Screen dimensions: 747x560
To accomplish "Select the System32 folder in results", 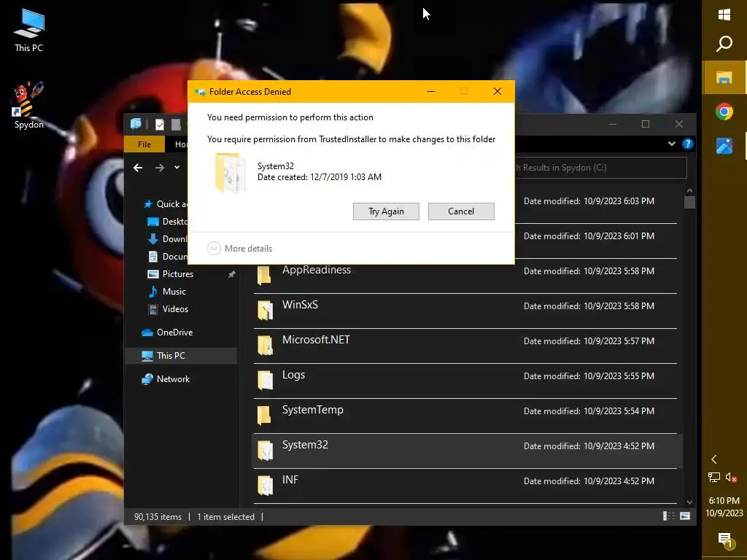I will 467,451.
